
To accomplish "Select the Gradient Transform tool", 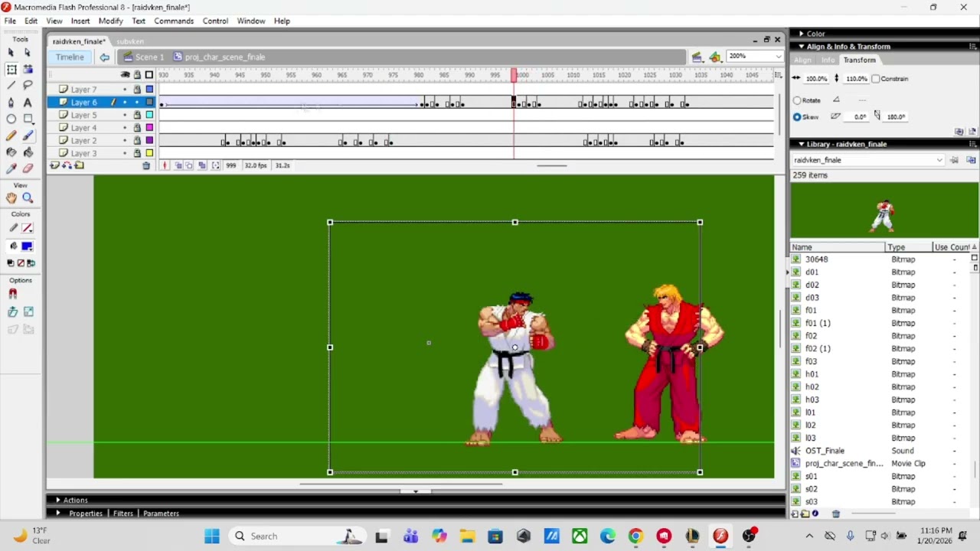I will tap(28, 69).
